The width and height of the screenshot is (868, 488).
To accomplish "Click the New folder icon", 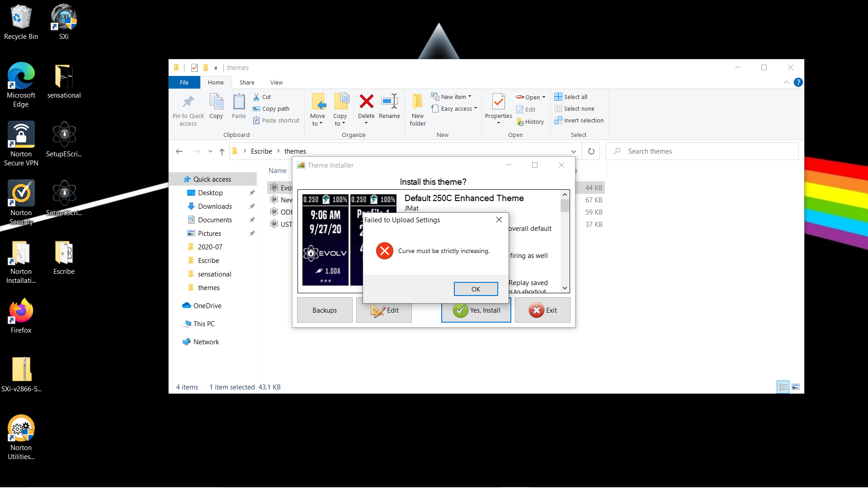I will point(417,102).
